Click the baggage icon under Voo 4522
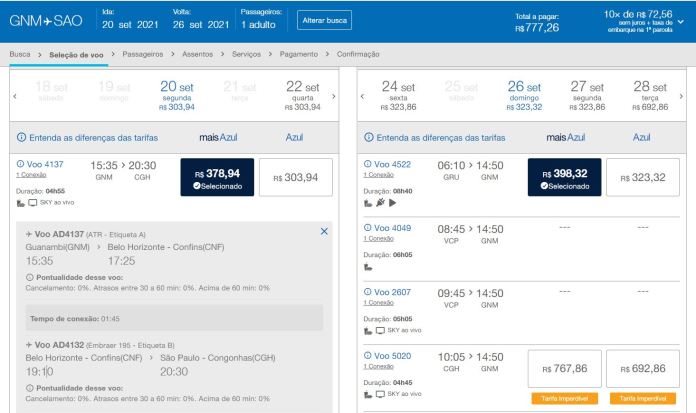The height and width of the screenshot is (413, 696). click(x=368, y=203)
